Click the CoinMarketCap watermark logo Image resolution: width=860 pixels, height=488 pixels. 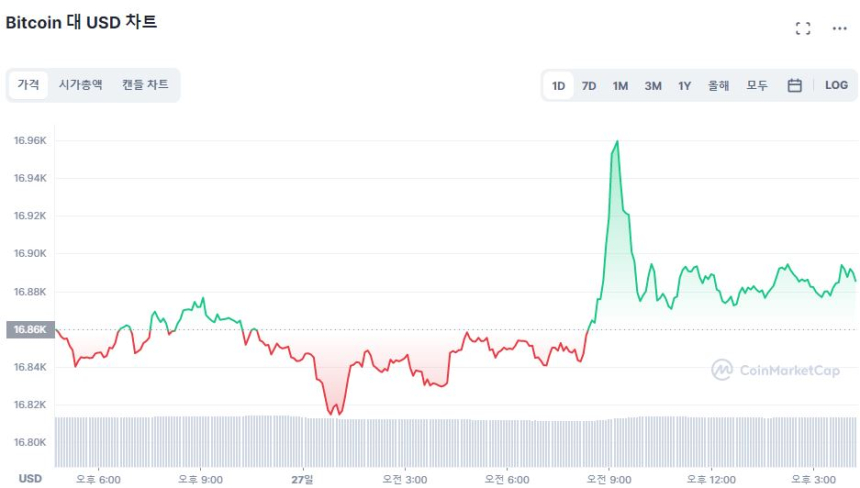775,370
